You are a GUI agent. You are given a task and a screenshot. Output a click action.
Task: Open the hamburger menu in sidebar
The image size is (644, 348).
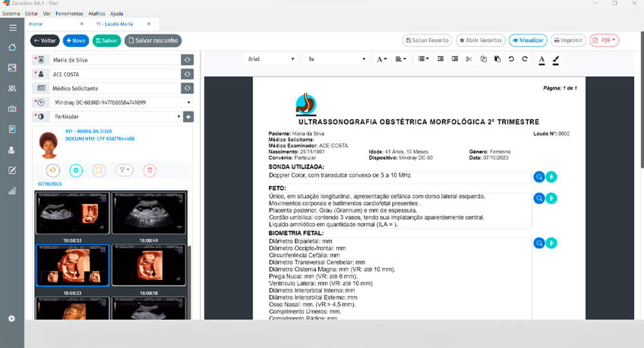[13, 28]
